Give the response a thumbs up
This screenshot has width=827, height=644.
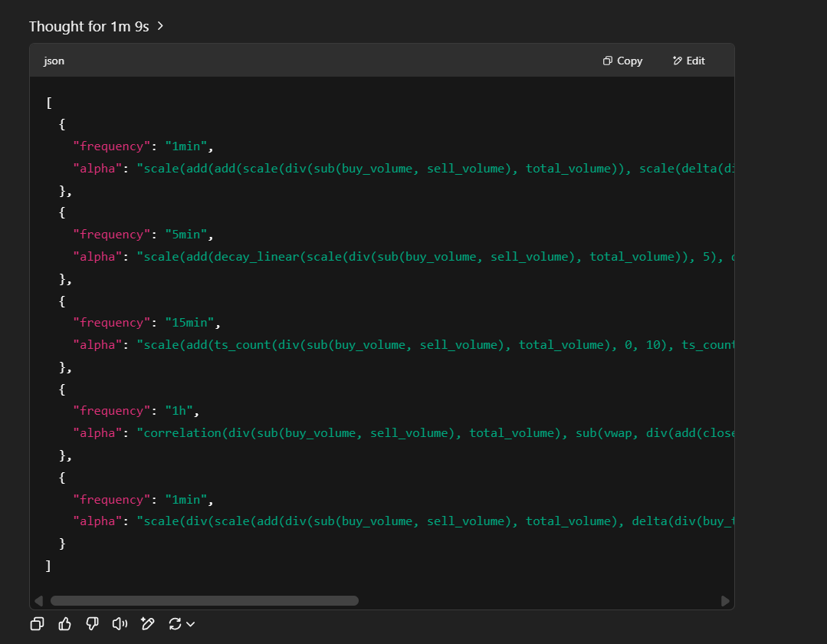(x=64, y=624)
